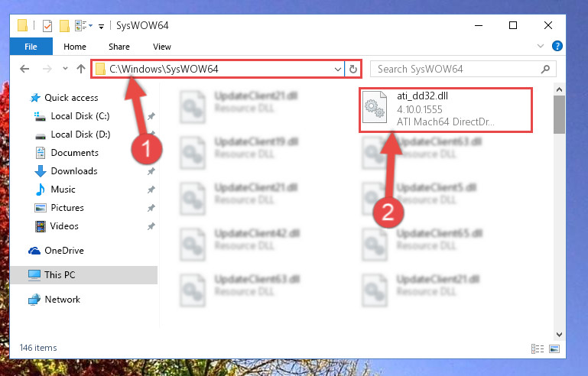Switch to details view layout icon
This screenshot has height=376, width=588.
tap(538, 348)
